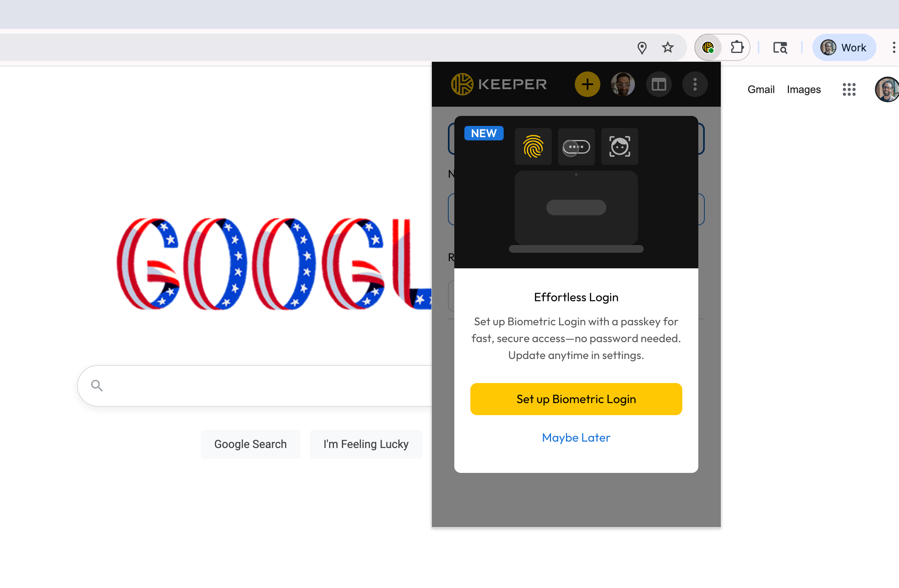Open Keeper vault layout panel icon

(x=659, y=84)
